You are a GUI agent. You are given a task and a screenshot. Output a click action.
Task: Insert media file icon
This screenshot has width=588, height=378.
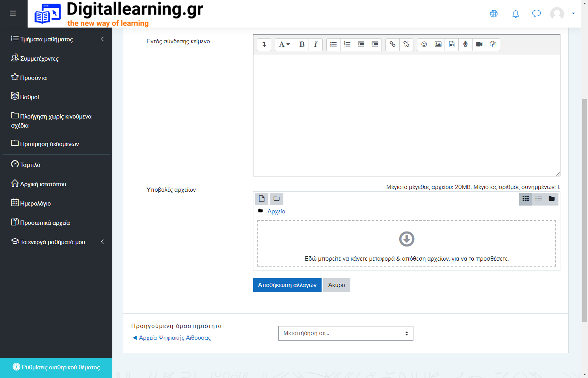pos(452,44)
